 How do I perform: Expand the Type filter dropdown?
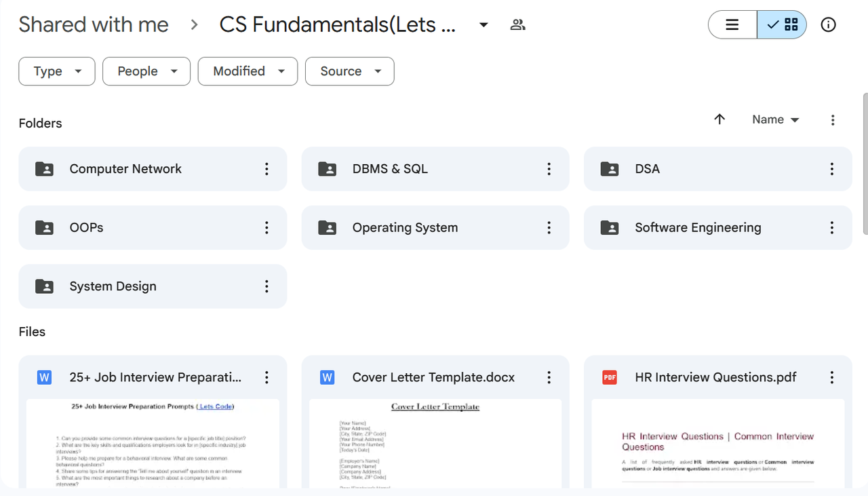point(56,71)
